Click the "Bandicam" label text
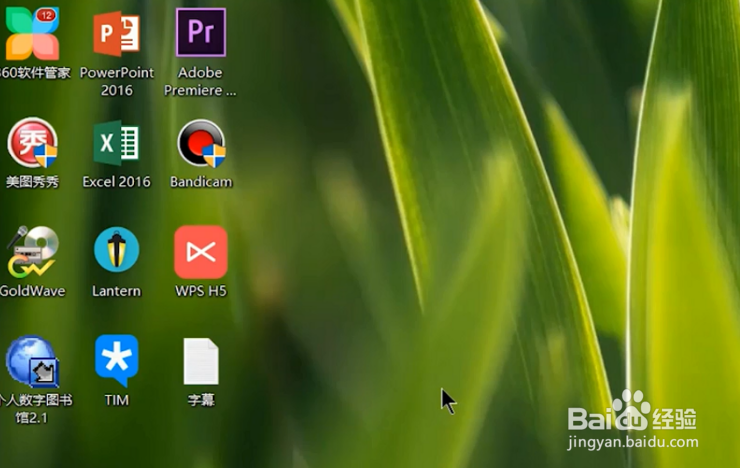 (201, 182)
